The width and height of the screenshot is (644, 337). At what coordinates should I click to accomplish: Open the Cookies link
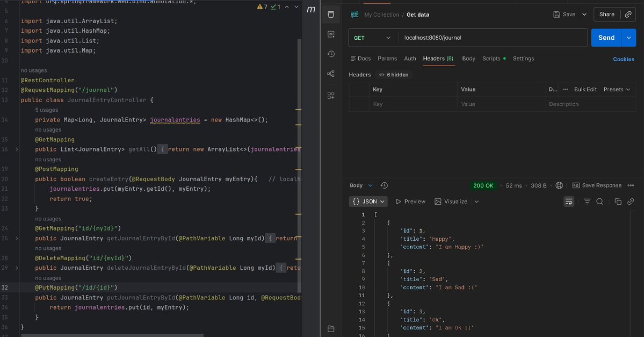coord(624,59)
